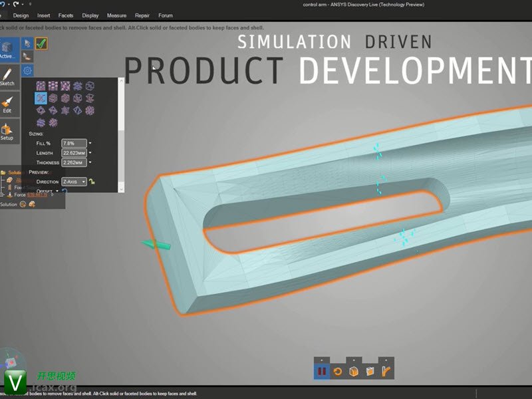Open the Measure menu tab

116,15
